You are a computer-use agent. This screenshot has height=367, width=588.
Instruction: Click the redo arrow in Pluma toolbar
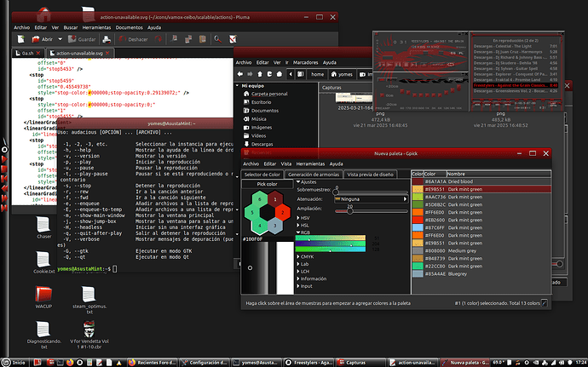pyautogui.click(x=158, y=39)
